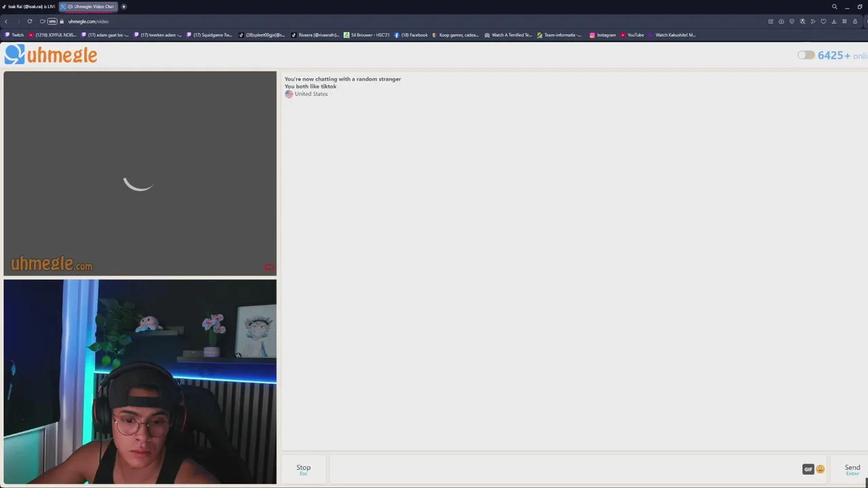Open the browser downloads icon

click(834, 22)
